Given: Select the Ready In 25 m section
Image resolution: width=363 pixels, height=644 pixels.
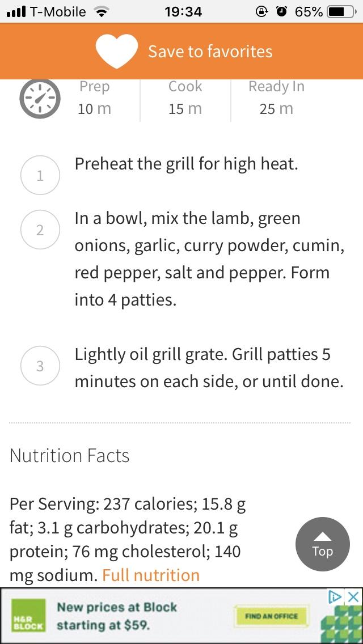Looking at the screenshot, I should [x=276, y=98].
